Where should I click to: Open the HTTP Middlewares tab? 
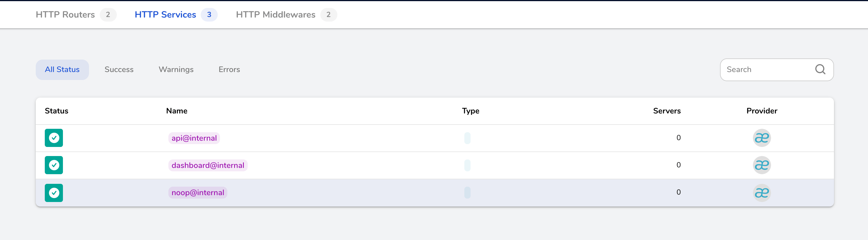coord(276,14)
